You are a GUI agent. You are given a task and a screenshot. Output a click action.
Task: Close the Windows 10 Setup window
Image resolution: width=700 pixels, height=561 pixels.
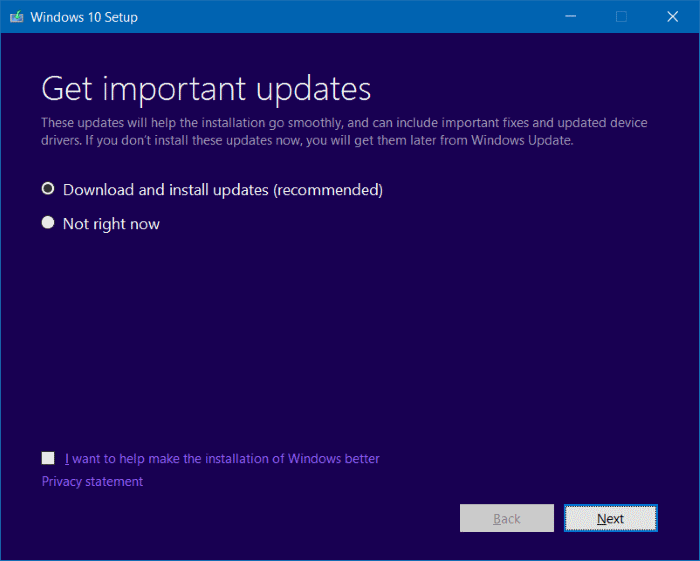(672, 17)
